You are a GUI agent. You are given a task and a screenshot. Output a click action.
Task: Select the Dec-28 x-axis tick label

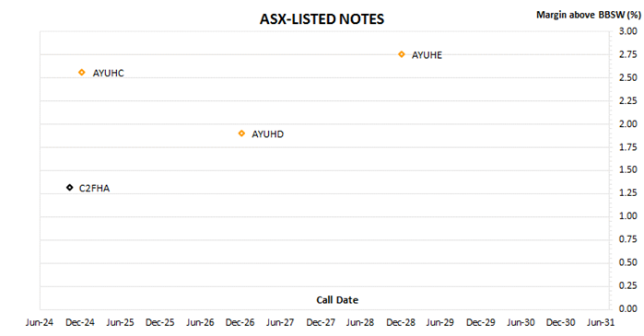click(x=401, y=322)
